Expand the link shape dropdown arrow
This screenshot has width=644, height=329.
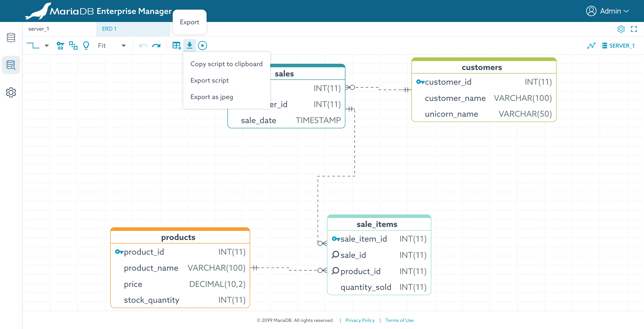pos(46,46)
